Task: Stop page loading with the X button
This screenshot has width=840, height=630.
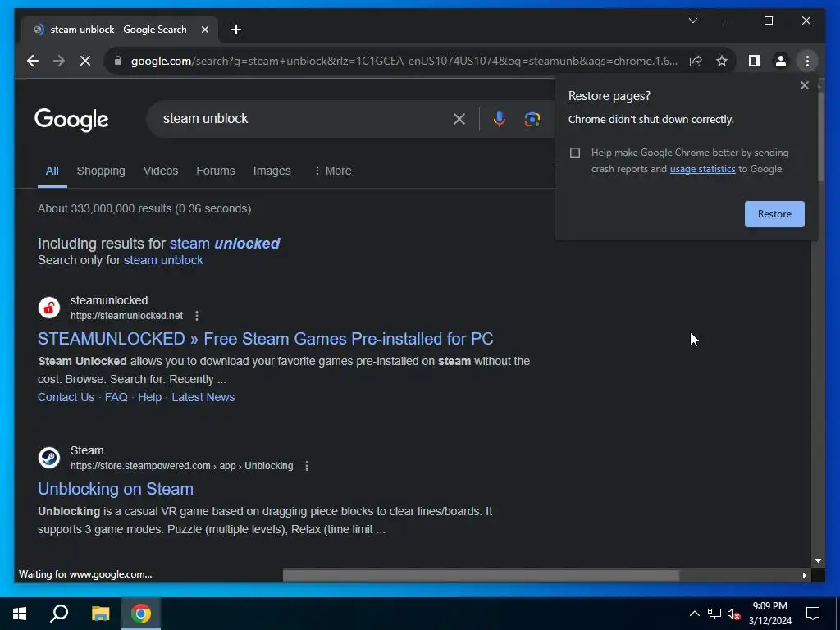Action: pos(85,61)
